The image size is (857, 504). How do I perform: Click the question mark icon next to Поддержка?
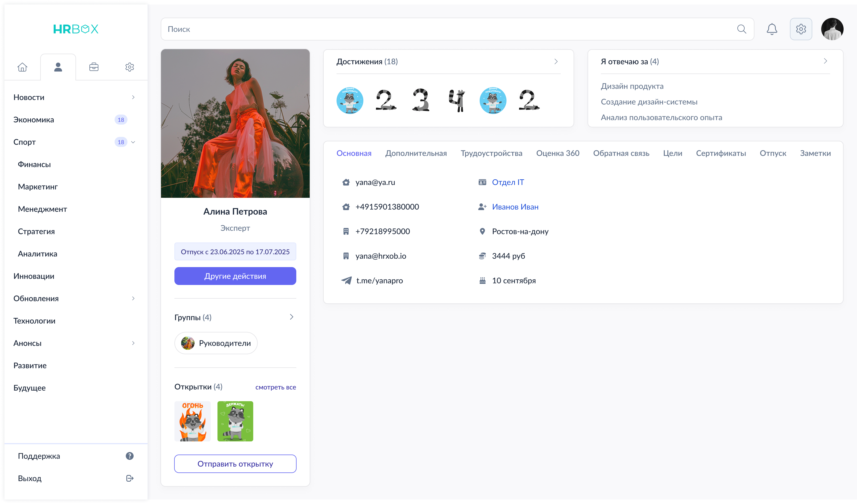tap(130, 456)
